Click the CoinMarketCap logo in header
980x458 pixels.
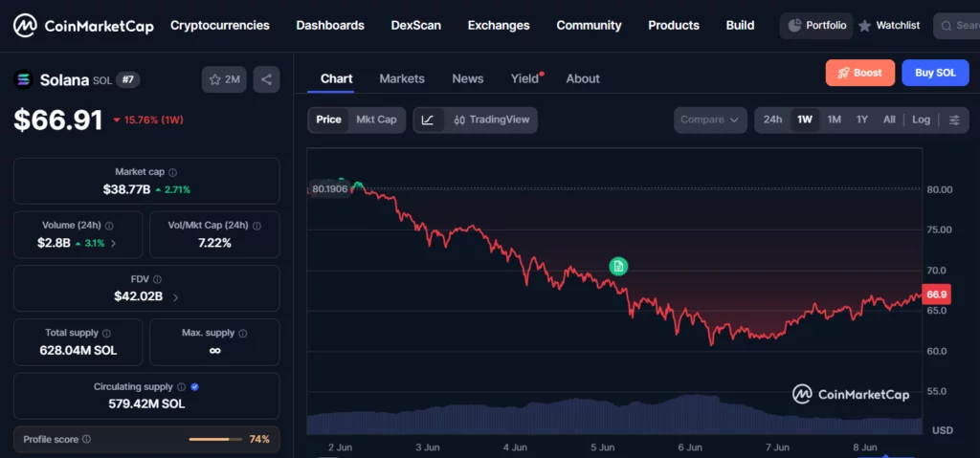(x=84, y=26)
